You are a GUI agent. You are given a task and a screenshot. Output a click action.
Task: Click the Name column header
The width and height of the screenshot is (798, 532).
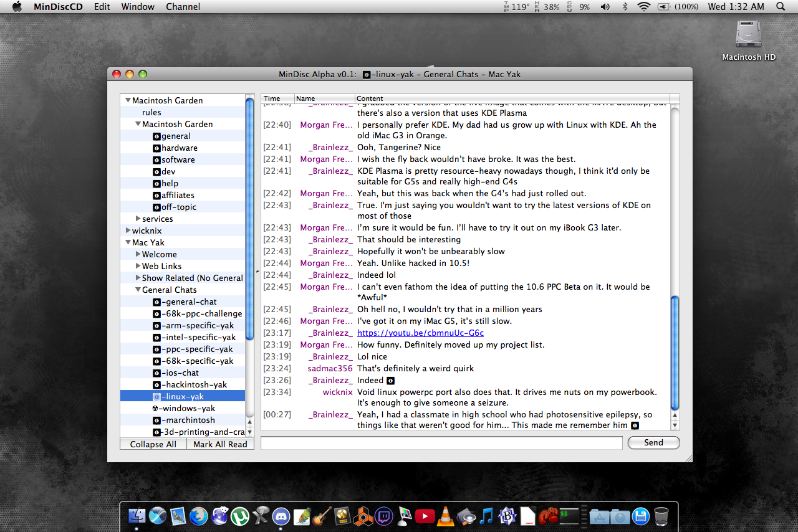pos(324,98)
